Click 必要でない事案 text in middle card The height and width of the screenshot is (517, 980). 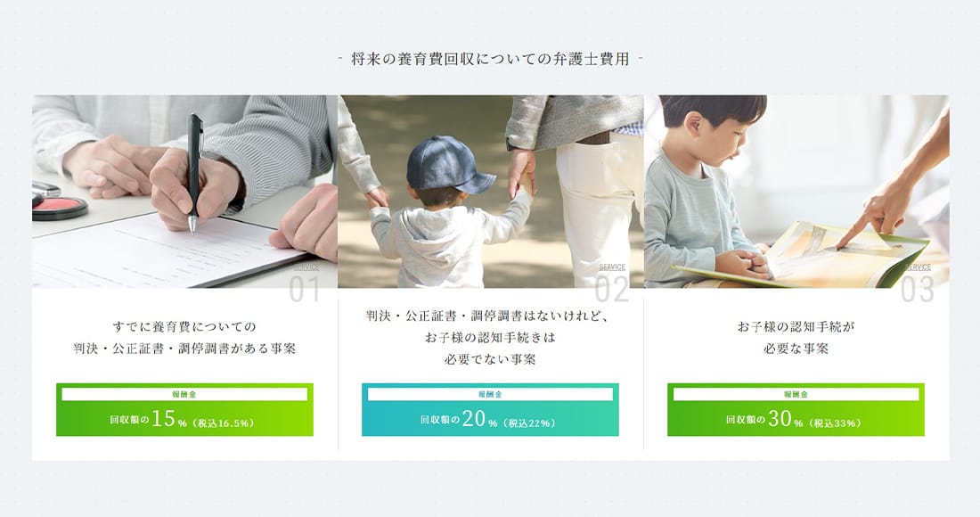(x=490, y=359)
